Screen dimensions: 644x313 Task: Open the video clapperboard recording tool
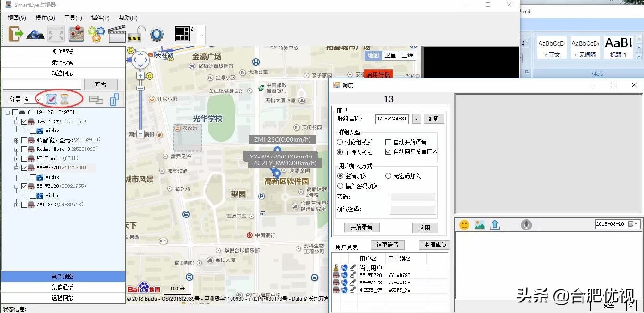(116, 34)
